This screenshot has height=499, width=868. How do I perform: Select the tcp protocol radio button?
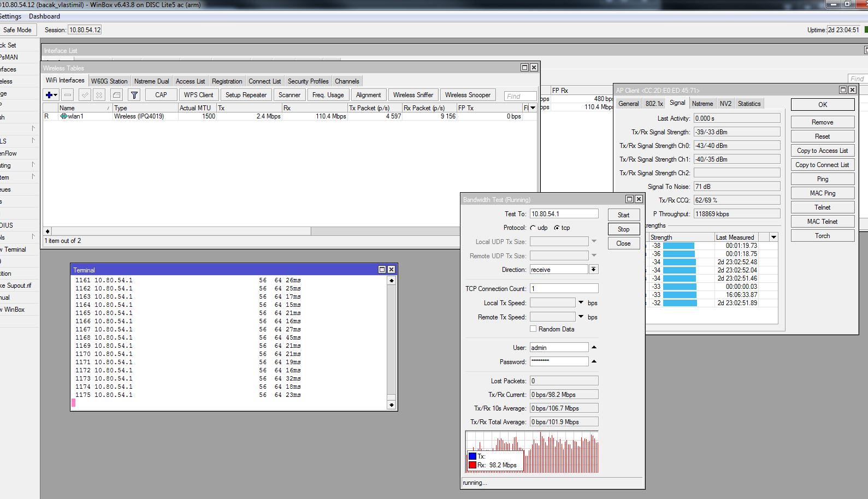click(557, 228)
